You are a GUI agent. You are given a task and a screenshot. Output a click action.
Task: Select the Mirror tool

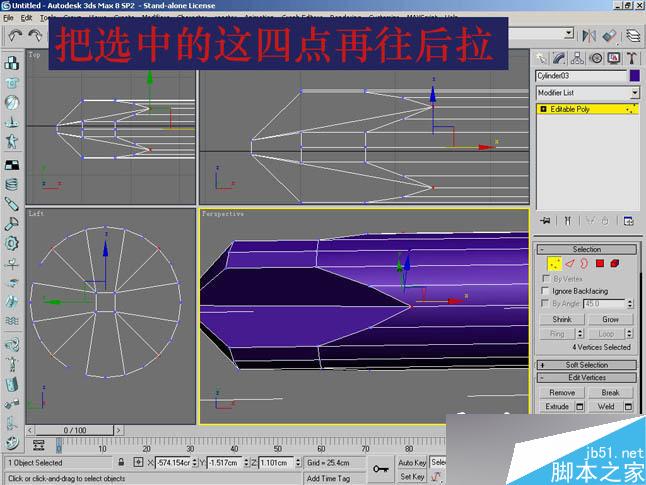589,36
